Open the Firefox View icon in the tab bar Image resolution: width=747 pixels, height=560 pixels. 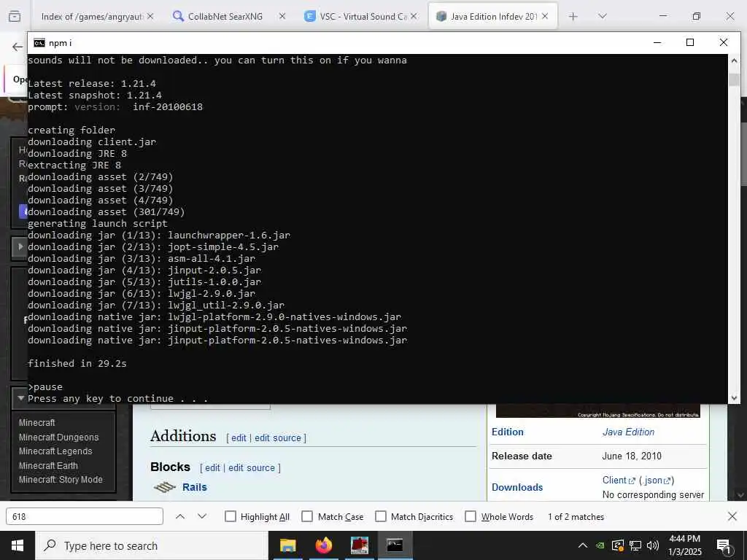[x=15, y=16]
